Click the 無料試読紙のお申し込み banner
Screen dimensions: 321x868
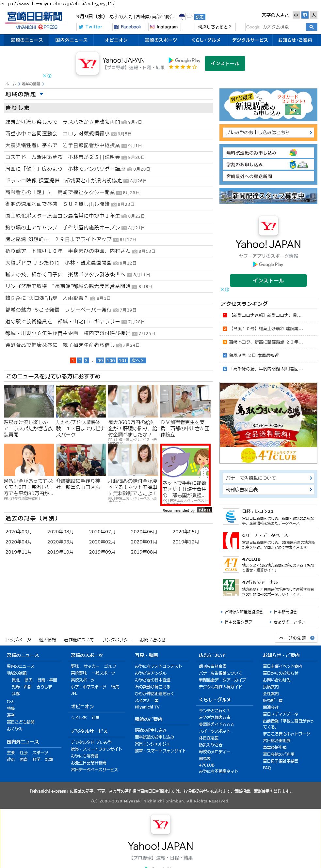tap(268, 153)
